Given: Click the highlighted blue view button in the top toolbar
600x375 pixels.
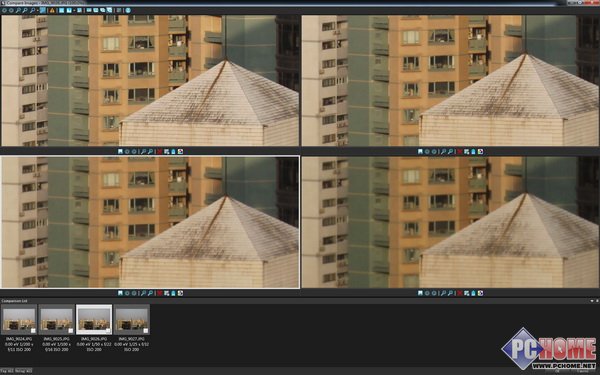Looking at the screenshot, I should pyautogui.click(x=42, y=10).
